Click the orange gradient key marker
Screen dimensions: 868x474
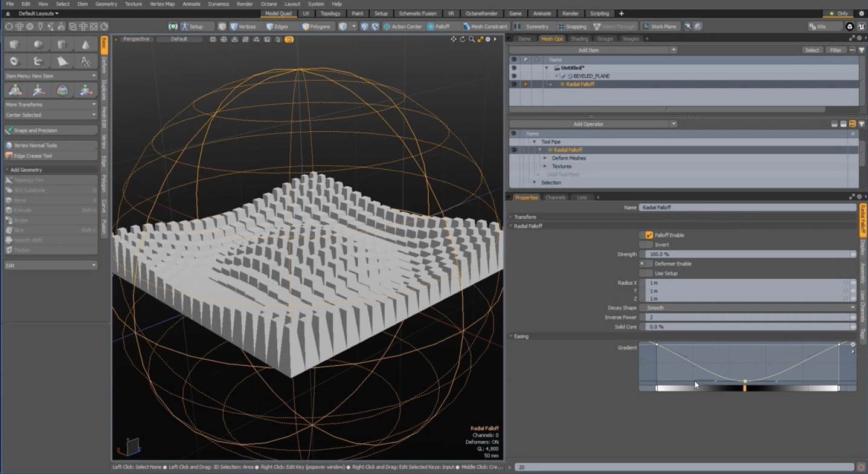click(745, 388)
